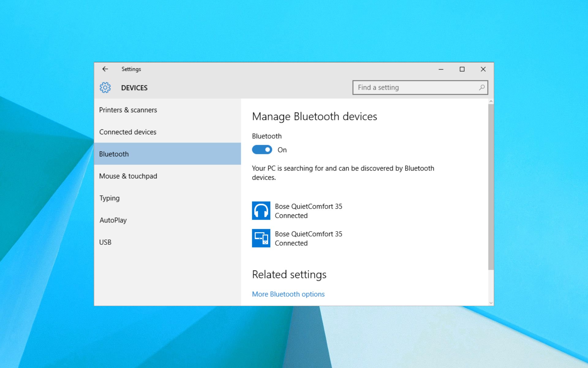Viewport: 588px width, 368px height.
Task: Click the back arrow in Settings title bar
Action: [105, 69]
